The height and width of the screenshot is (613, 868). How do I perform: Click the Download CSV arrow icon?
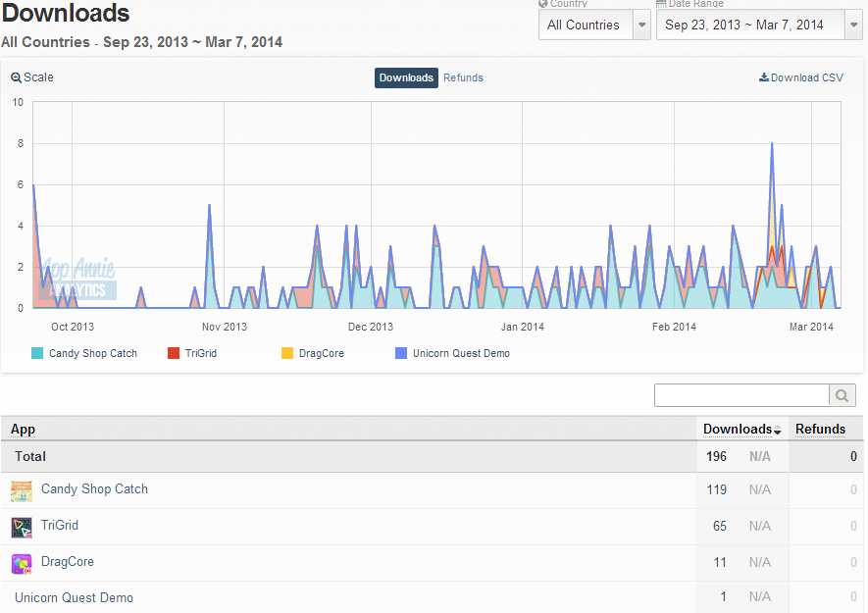(763, 77)
